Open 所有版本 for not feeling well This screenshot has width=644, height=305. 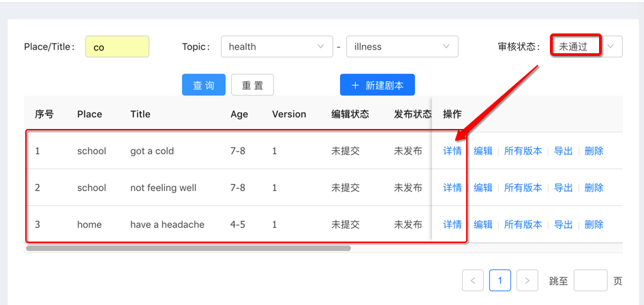pyautogui.click(x=523, y=188)
